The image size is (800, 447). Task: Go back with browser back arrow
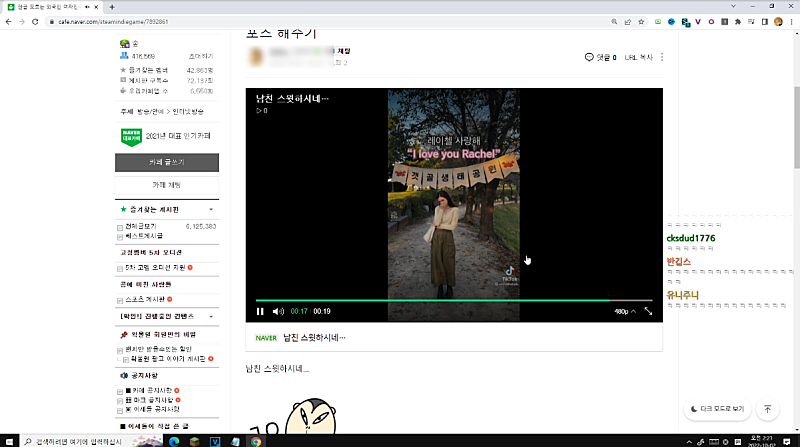click(x=8, y=22)
